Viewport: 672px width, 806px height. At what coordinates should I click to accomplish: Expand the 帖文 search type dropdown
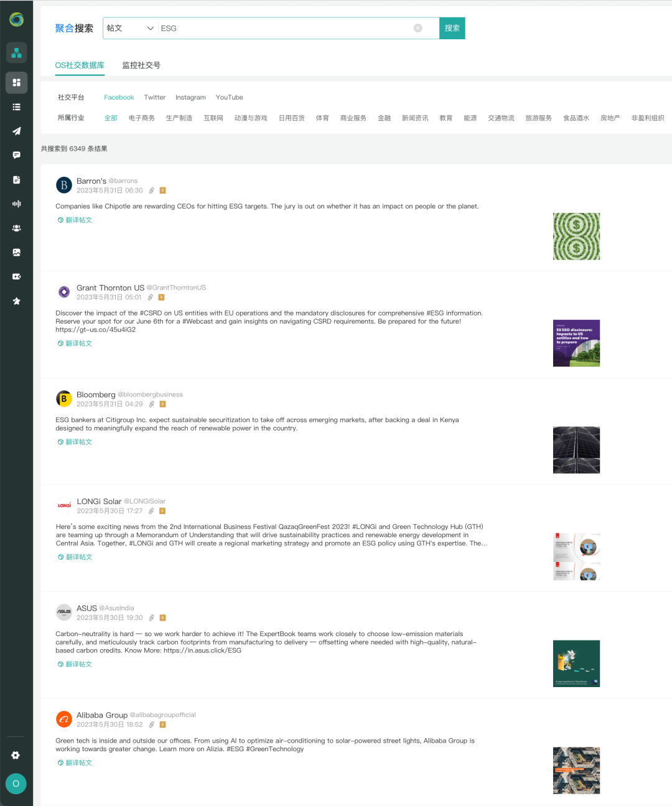point(130,28)
